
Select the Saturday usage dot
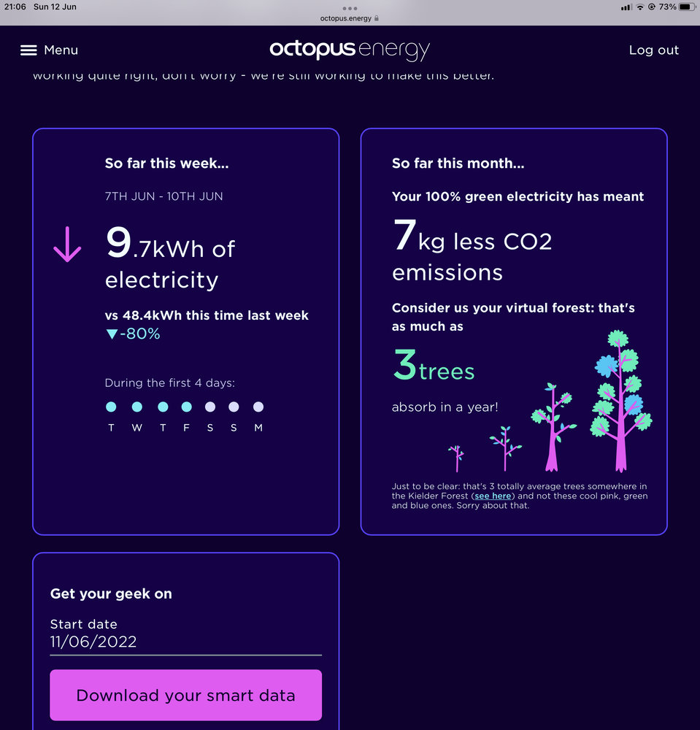[x=210, y=407]
